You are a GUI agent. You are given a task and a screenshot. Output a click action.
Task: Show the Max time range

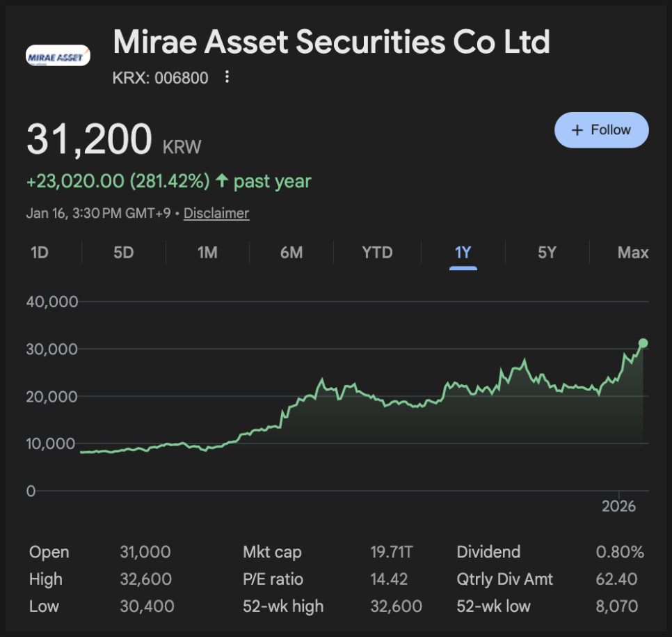pyautogui.click(x=632, y=252)
